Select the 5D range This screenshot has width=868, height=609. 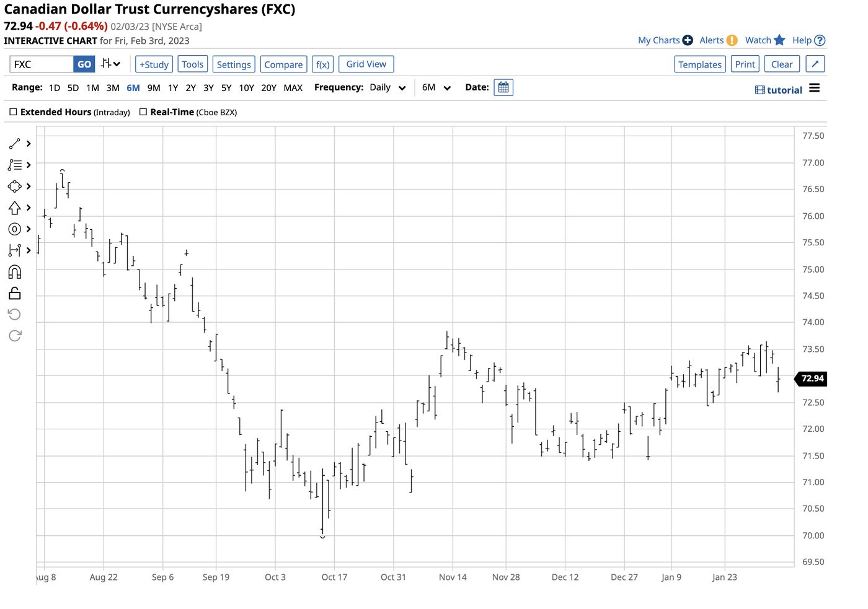click(x=73, y=88)
